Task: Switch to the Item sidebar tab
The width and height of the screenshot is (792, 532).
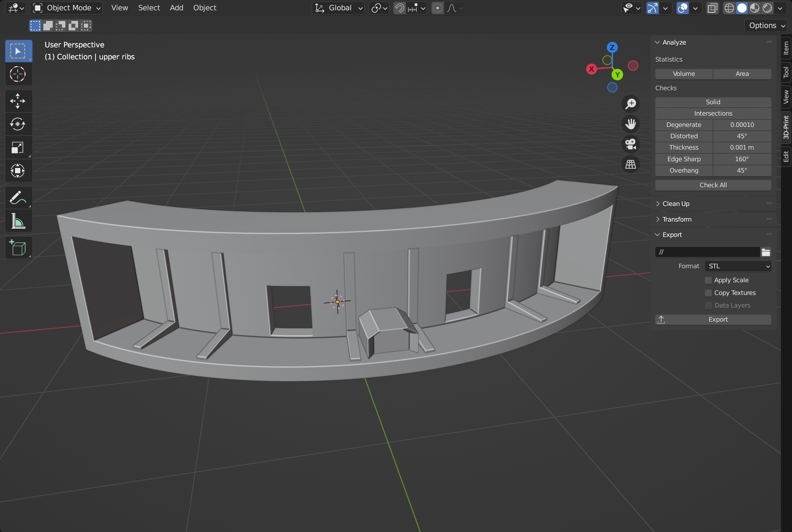Action: 786,48
